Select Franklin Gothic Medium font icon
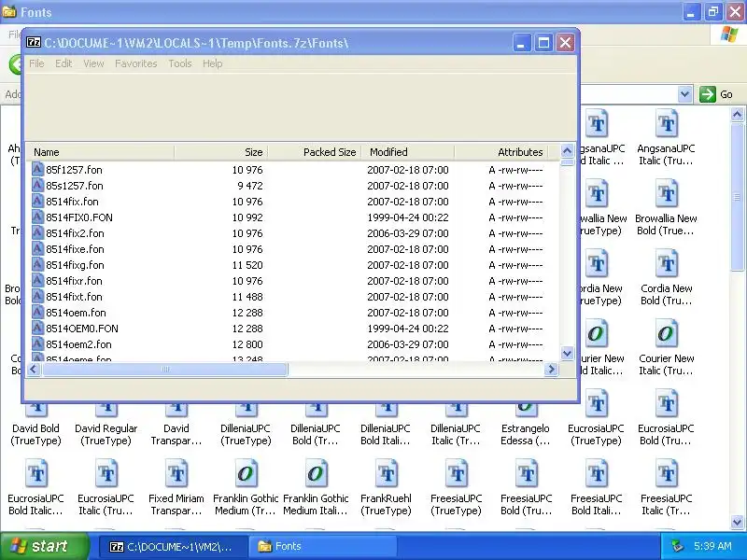The width and height of the screenshot is (747, 560). 246,474
